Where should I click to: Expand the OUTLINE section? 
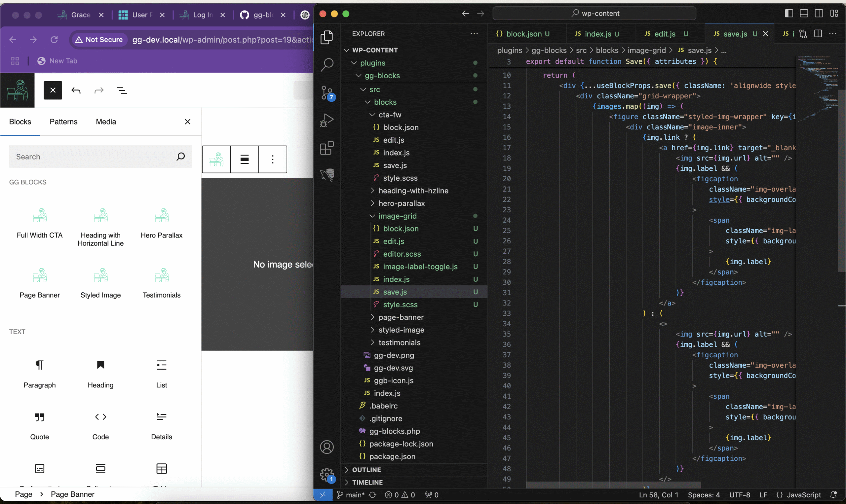[366, 470]
